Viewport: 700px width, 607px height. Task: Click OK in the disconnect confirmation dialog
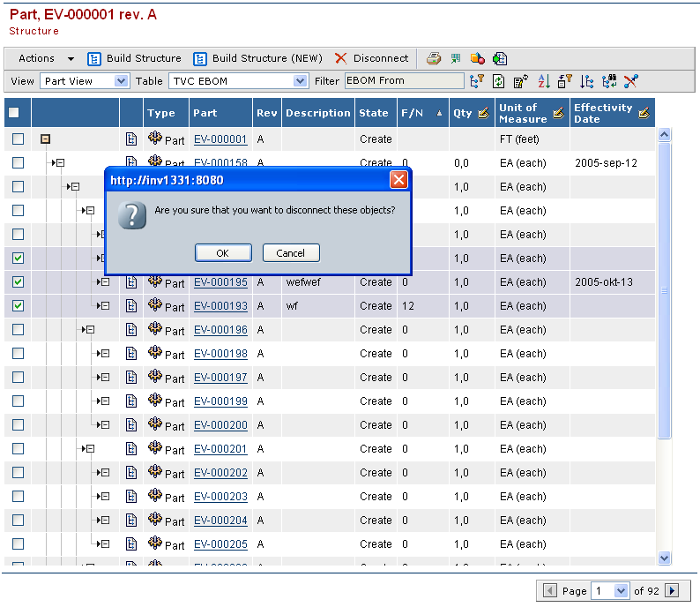[223, 253]
